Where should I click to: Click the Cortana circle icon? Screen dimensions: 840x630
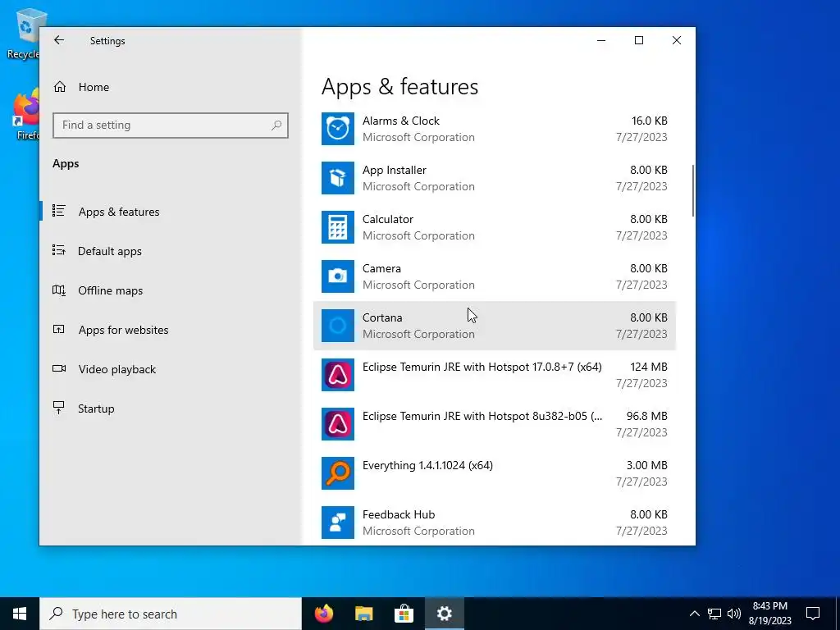point(337,326)
